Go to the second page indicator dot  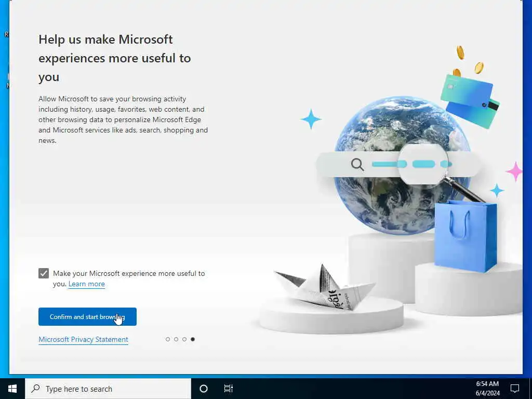pyautogui.click(x=176, y=339)
